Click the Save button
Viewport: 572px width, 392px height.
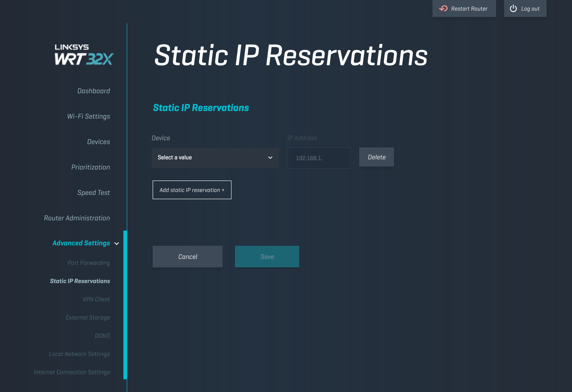click(x=267, y=257)
